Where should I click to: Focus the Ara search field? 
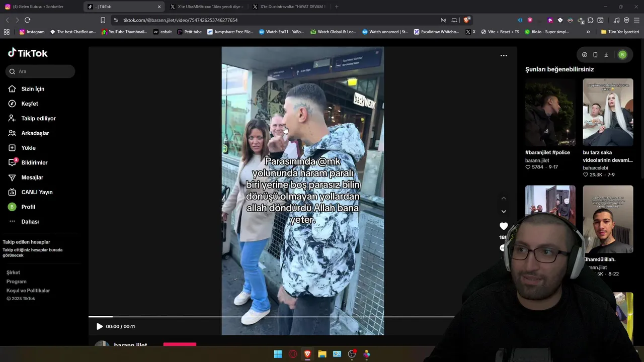tap(40, 71)
